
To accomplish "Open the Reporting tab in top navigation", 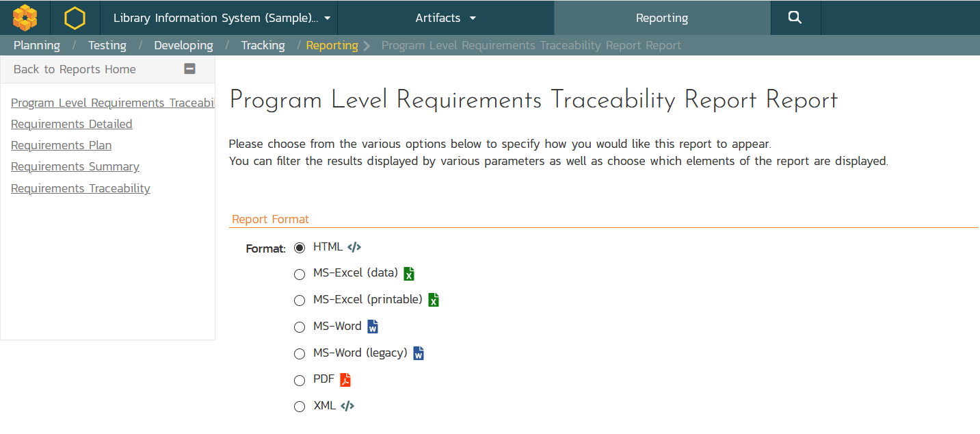I will click(661, 18).
